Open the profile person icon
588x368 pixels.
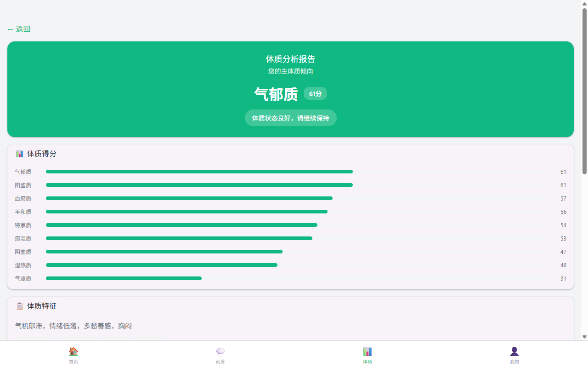(x=514, y=351)
